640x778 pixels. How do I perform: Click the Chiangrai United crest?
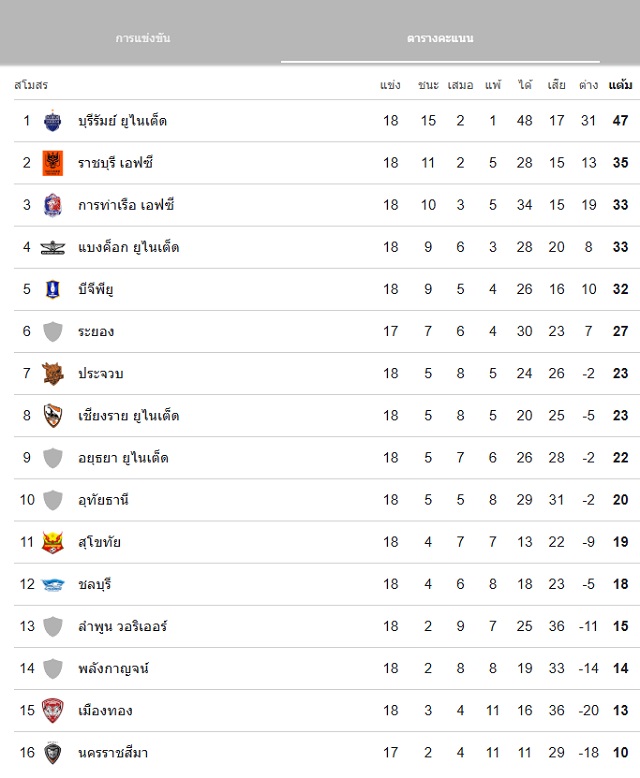pos(52,416)
